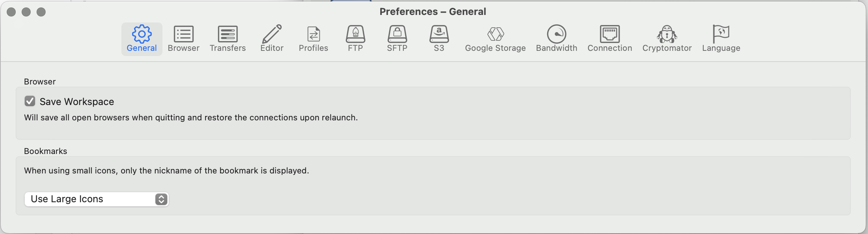Image resolution: width=868 pixels, height=234 pixels.
Task: Uncheck the Save Workspace checkbox
Action: (30, 101)
